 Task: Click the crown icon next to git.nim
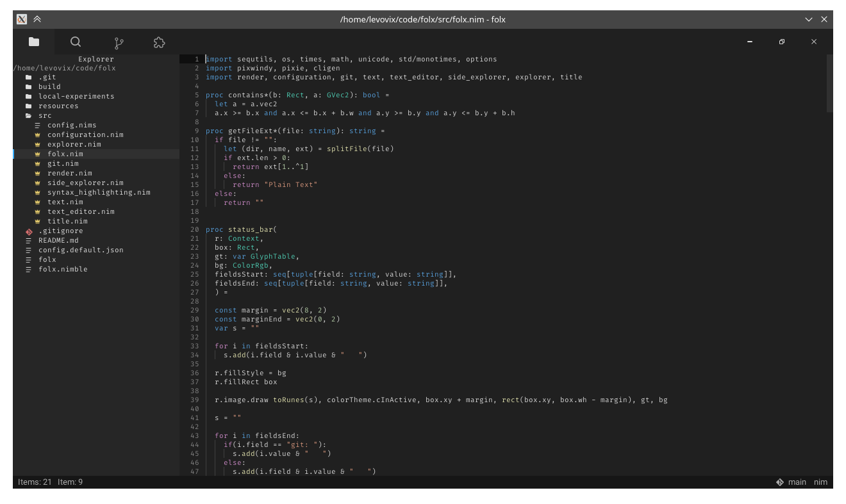(x=38, y=164)
